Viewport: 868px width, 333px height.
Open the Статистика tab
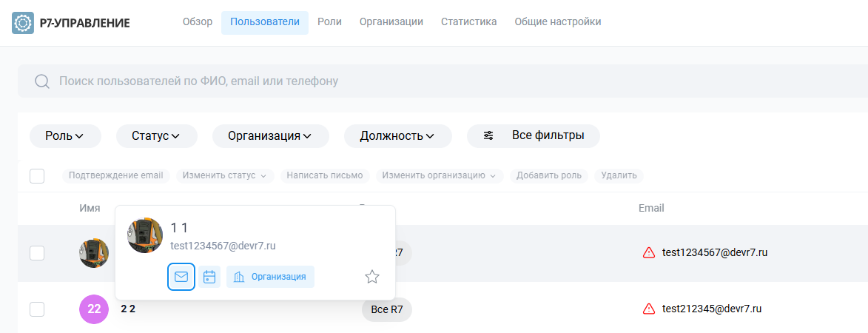(469, 22)
